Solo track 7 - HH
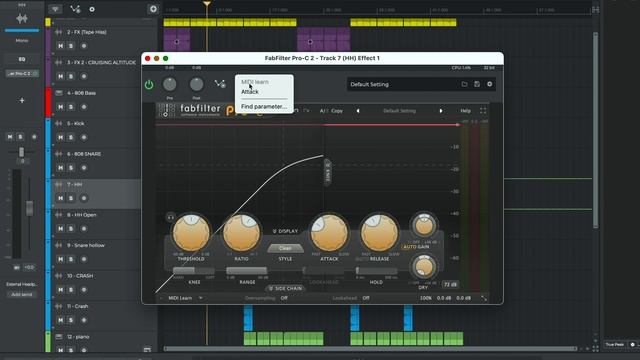The width and height of the screenshot is (640, 360). point(71,198)
